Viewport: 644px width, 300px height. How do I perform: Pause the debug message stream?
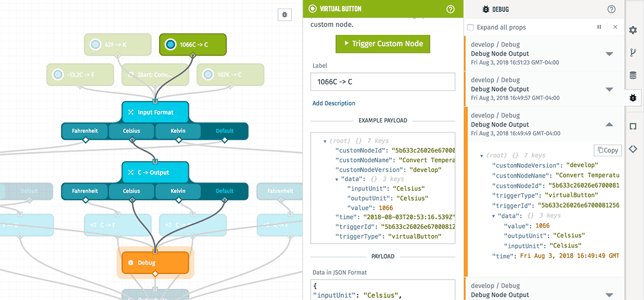pos(599,27)
